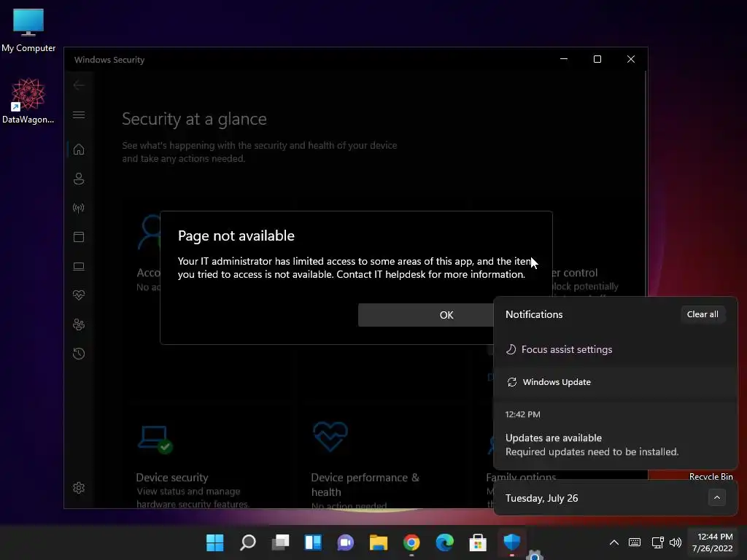Launch Microsoft Edge from taskbar
The image size is (747, 560).
click(444, 542)
